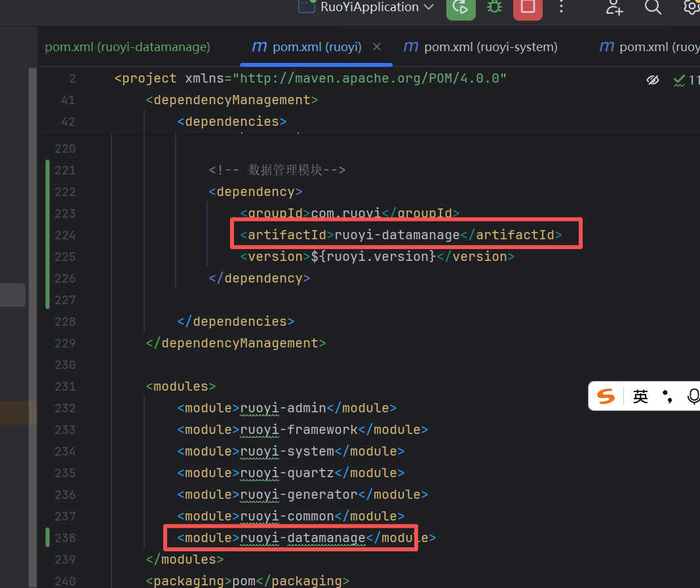Click the sticky project xmlns header line

(310, 79)
